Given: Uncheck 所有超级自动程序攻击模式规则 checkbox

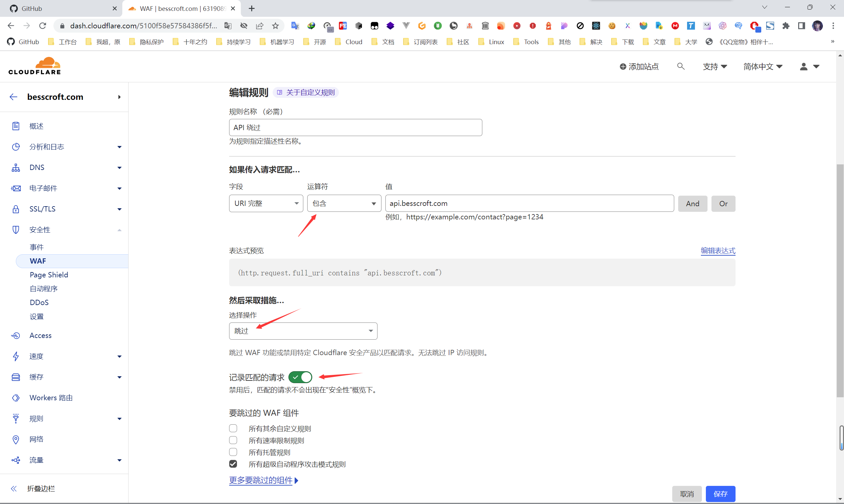Looking at the screenshot, I should [x=233, y=464].
